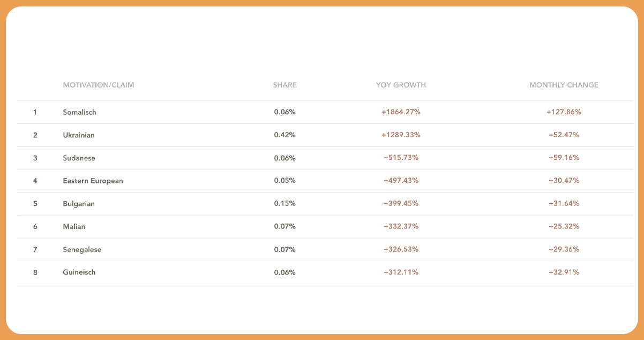Select the Ukrainian claim name
The image size is (644, 340).
(79, 135)
